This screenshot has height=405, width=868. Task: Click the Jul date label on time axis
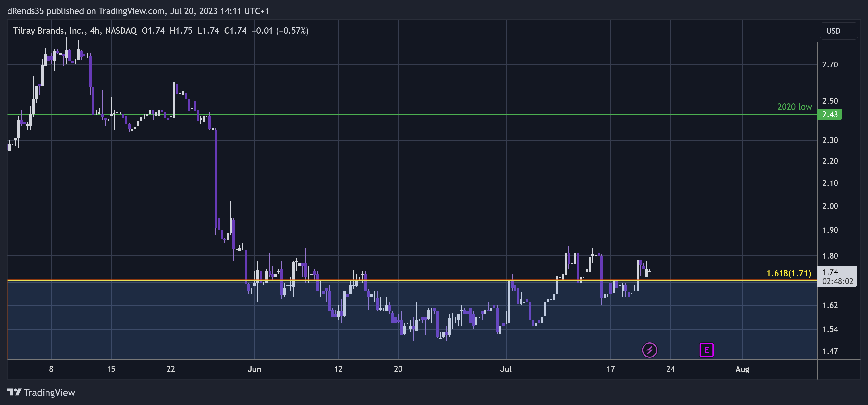(x=506, y=369)
